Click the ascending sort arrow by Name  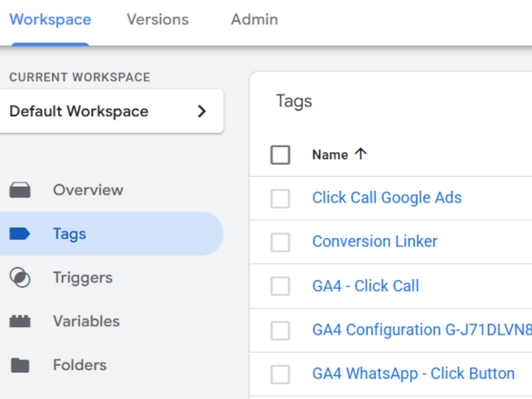[361, 154]
